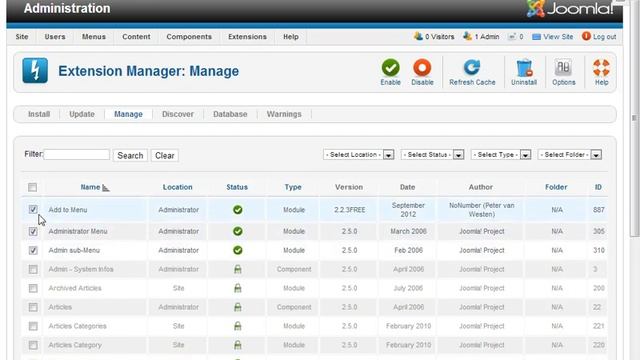Uncheck the Add to Menu checkbox

(33, 209)
